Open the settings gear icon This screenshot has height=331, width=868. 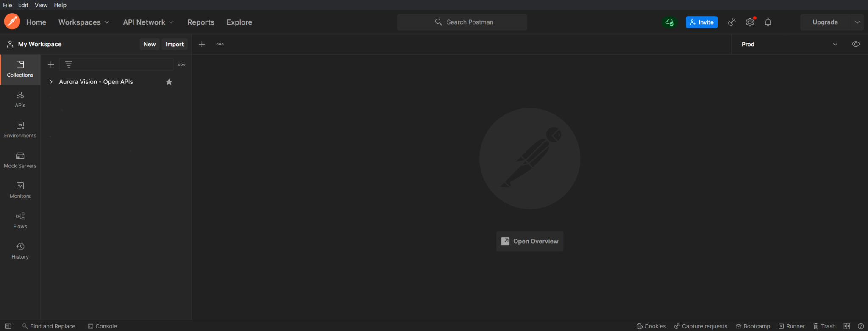coord(750,22)
